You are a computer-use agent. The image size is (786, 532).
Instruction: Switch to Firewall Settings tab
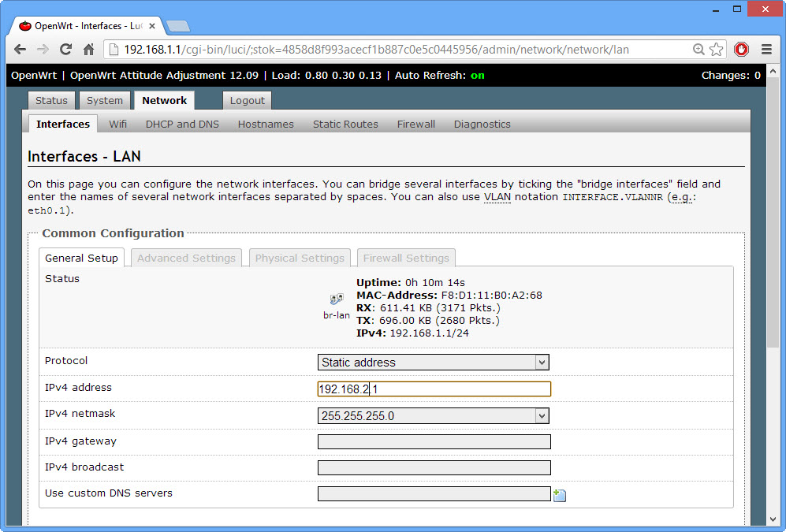pos(406,258)
